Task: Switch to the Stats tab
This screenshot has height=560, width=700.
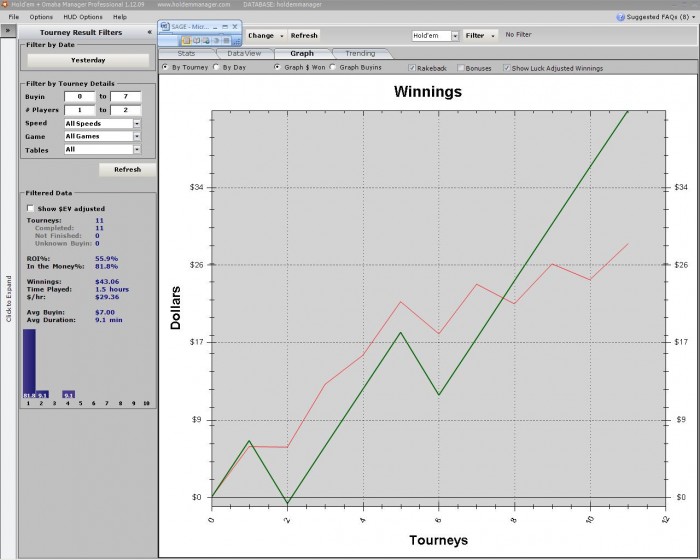Action: 186,54
